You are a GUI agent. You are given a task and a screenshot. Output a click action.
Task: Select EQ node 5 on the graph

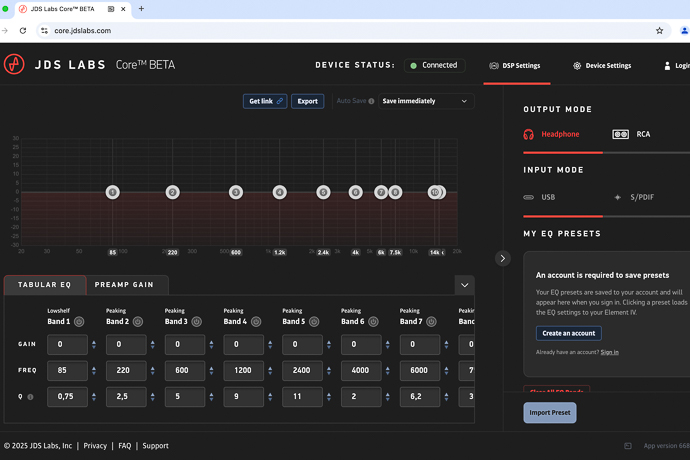(323, 192)
